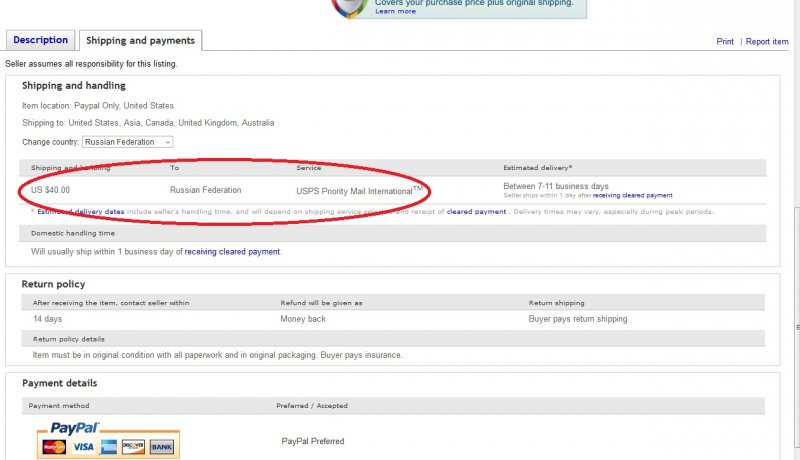Click the Report item link
Image resolution: width=800 pixels, height=460 pixels.
point(767,42)
